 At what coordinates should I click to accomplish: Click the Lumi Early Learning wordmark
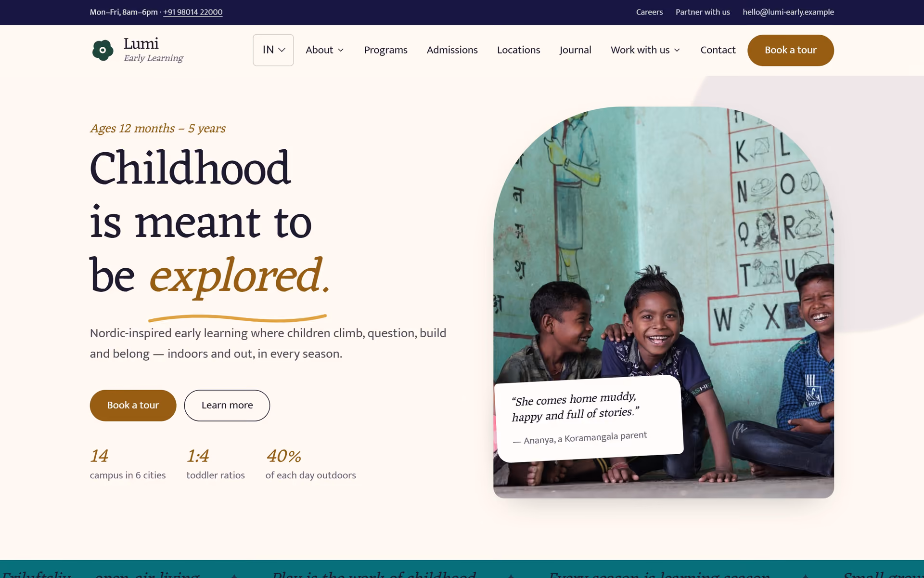153,50
